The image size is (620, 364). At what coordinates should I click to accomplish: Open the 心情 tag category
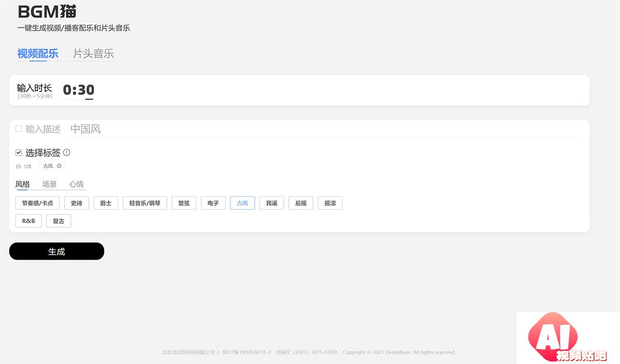[x=76, y=184]
